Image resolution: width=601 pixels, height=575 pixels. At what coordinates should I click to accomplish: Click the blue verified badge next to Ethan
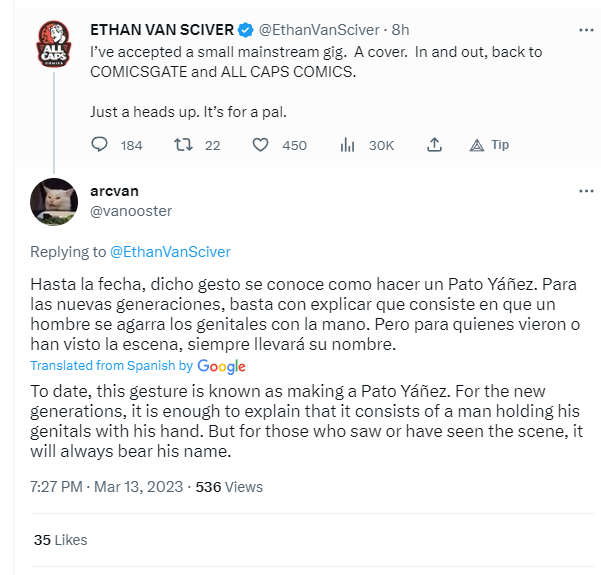tap(245, 30)
